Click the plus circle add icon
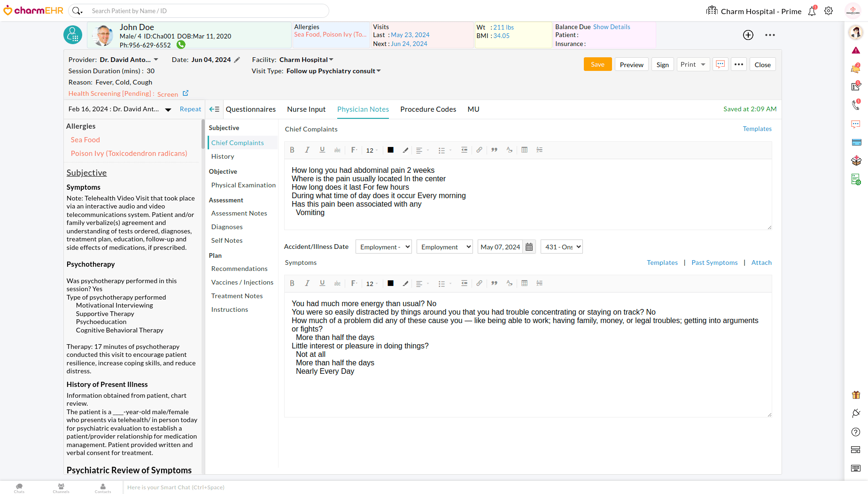This screenshot has width=868, height=494. click(748, 35)
